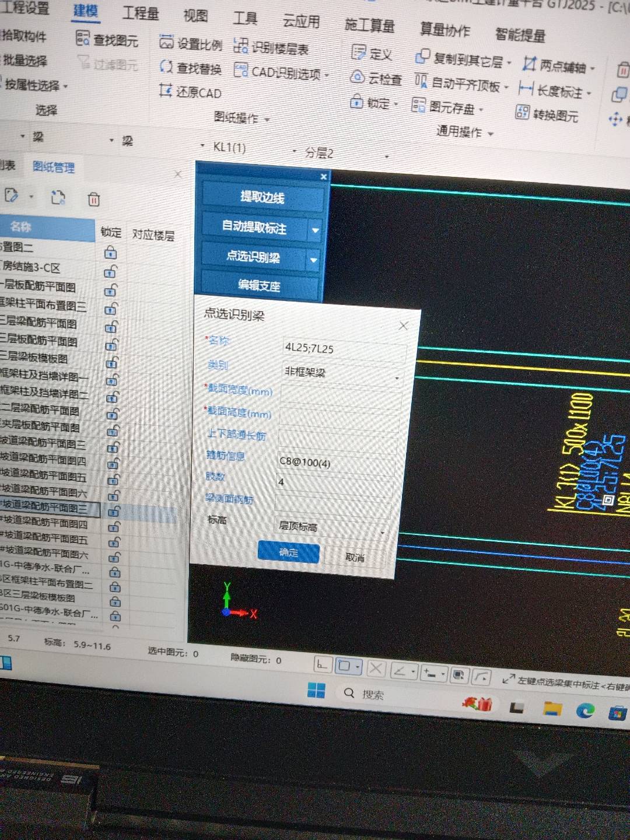Viewport: 630px width, 840px height.
Task: Open the 标高 层顶标高 dropdown
Action: click(331, 528)
